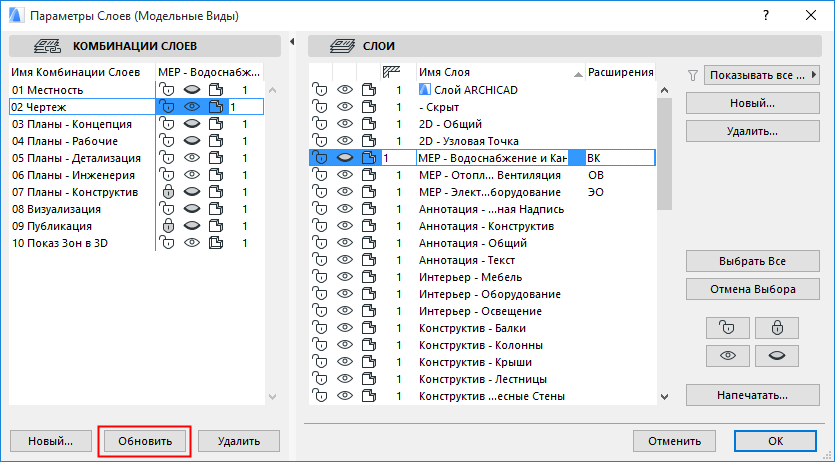
Task: Click the Обновить button
Action: (x=145, y=441)
